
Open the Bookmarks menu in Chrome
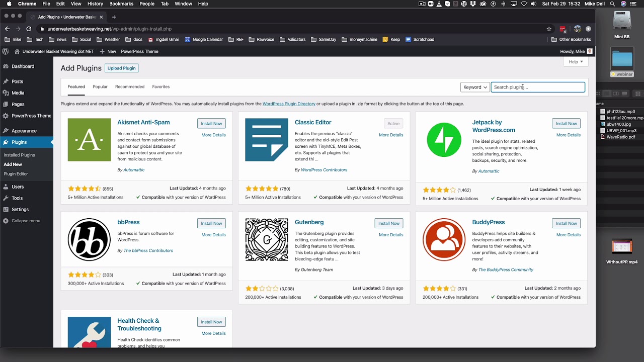pyautogui.click(x=121, y=4)
